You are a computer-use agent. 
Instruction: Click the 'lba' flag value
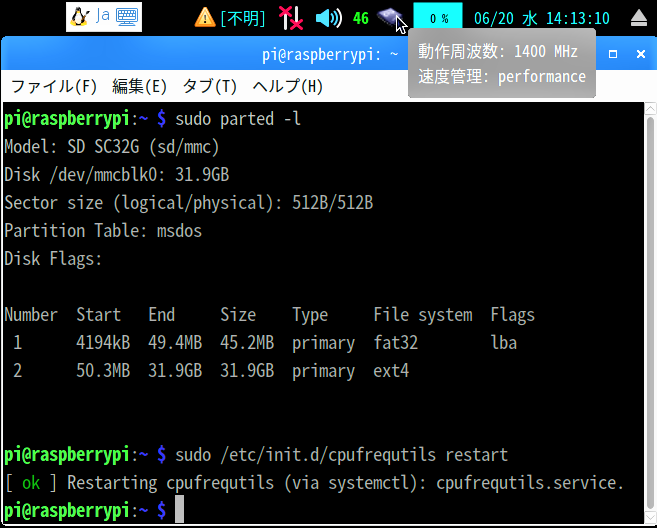coord(504,343)
